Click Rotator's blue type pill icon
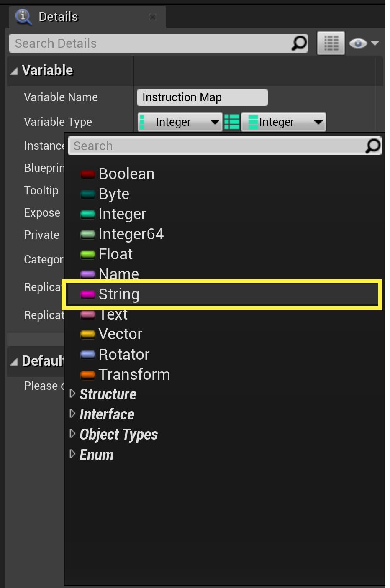 coord(87,354)
